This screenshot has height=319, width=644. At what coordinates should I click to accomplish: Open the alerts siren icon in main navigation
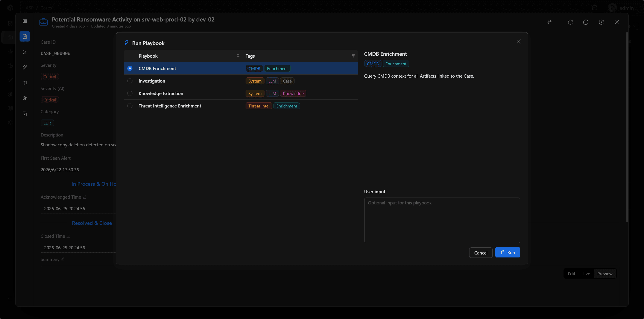coord(10,52)
